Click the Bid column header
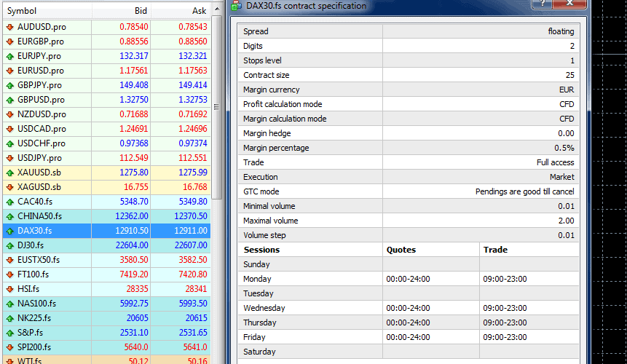This screenshot has height=364, width=627. tap(121, 11)
